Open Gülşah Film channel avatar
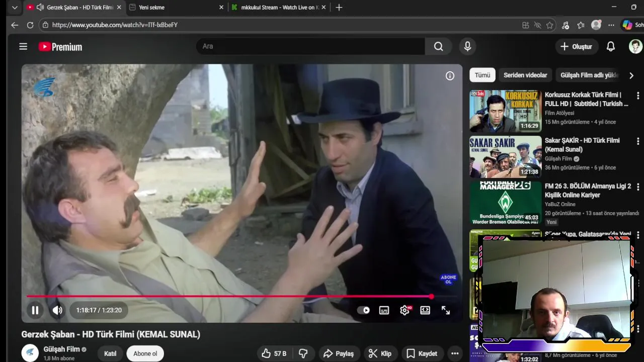644x362 pixels. (30, 353)
